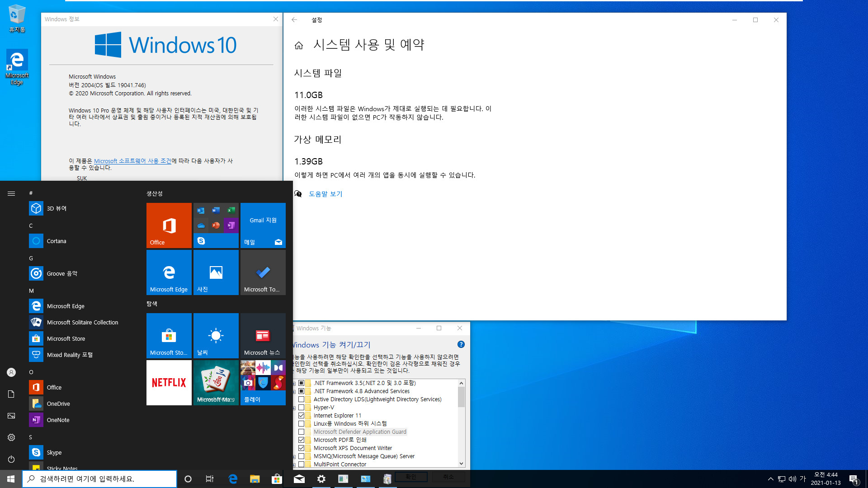The image size is (868, 488).
Task: Click the 생산성 tile group heading
Action: [x=154, y=193]
